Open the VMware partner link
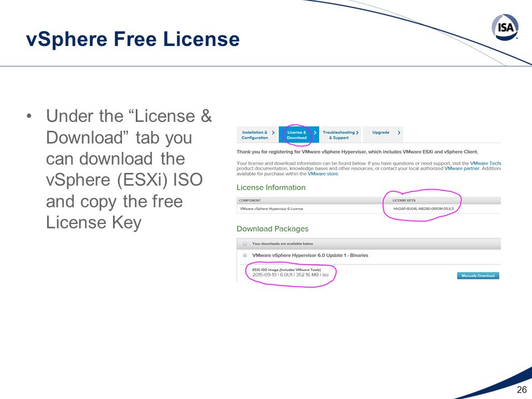Viewport: 532px width, 399px height. [x=462, y=168]
